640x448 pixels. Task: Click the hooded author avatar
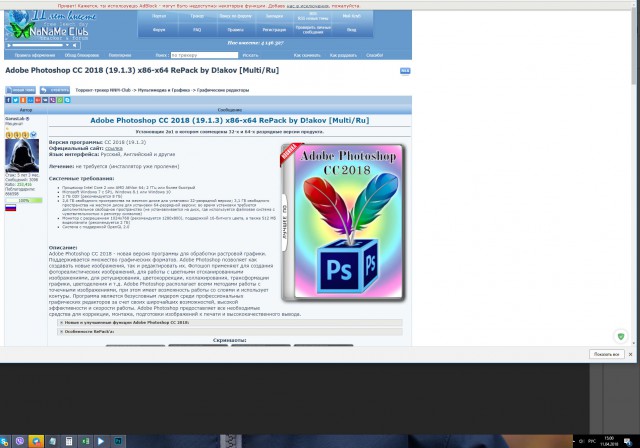[x=22, y=155]
